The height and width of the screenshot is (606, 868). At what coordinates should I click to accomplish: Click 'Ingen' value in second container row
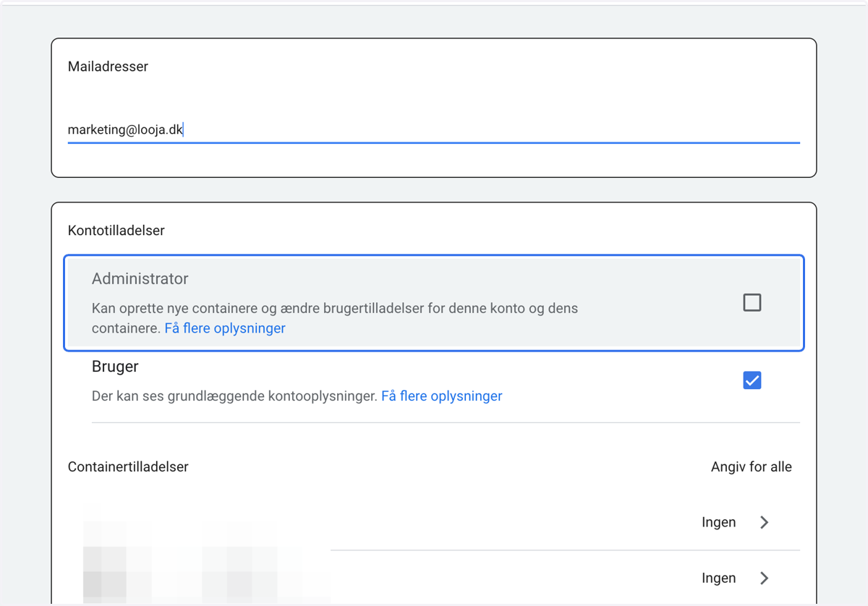tap(719, 578)
